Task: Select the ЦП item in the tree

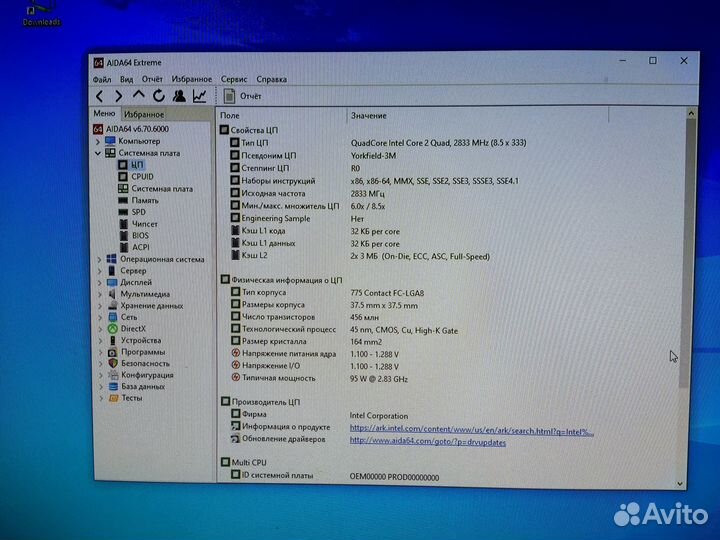Action: (x=137, y=164)
